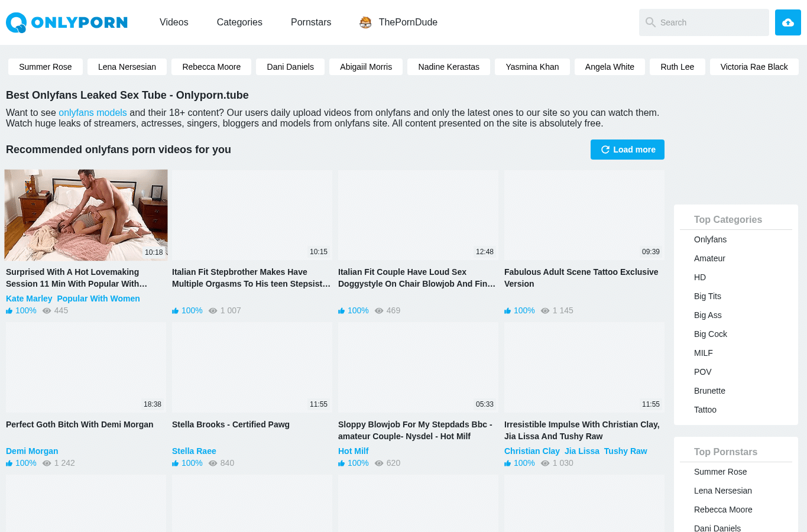Select the Lena Nersesian tag chip
The image size is (807, 532).
pos(127,67)
